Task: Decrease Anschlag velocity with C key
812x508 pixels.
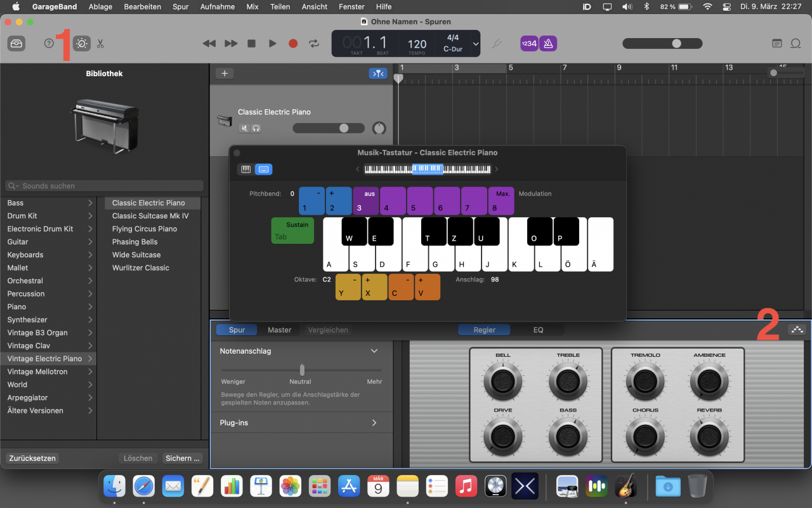Action: pos(401,287)
